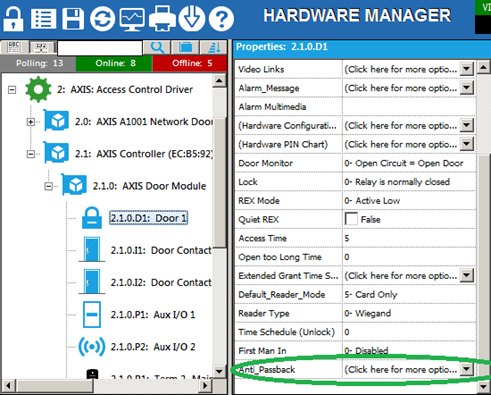Select the 2.1.0.P2: Aux I/O 2 item
Viewport: 491px width, 395px height.
(x=153, y=347)
